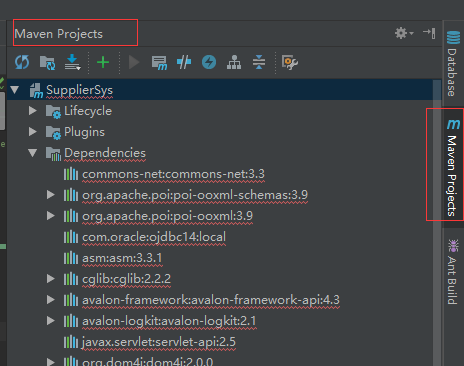Click library icon of commons-net dependency

(x=71, y=174)
